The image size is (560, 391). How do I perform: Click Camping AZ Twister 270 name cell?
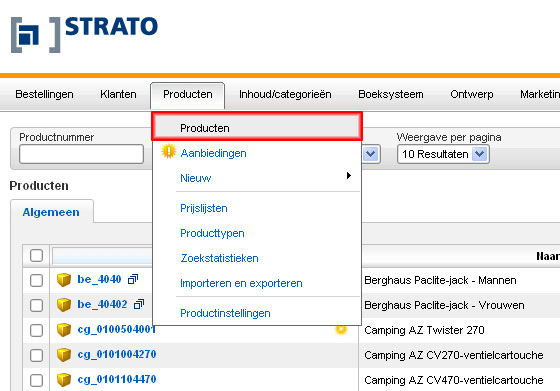424,330
